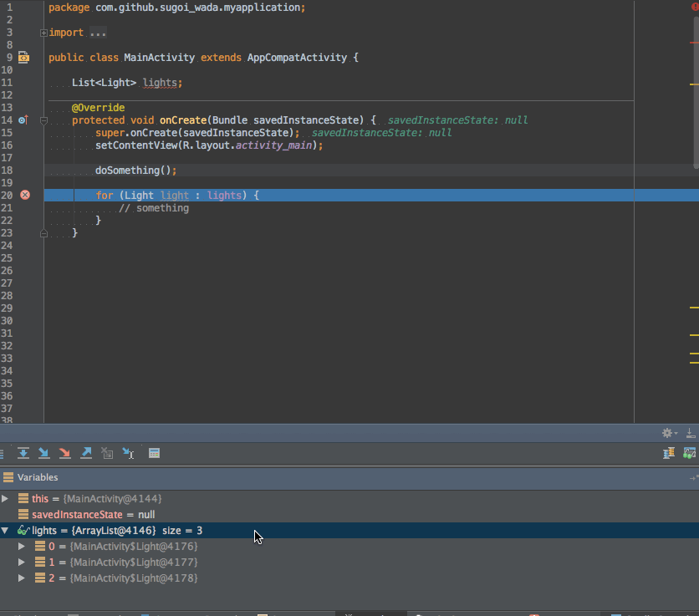Collapse the onCreate method fold marker
Screen dimensions: 699x616
click(43, 120)
